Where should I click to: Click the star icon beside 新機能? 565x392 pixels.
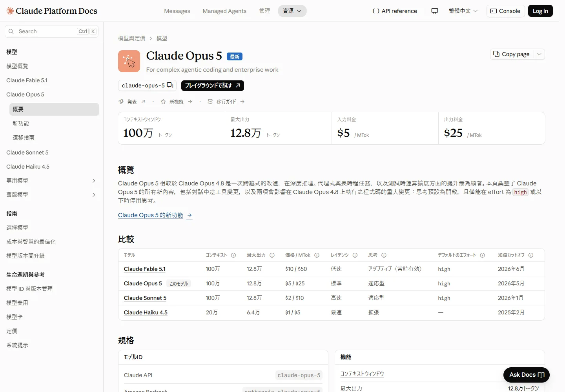(163, 102)
